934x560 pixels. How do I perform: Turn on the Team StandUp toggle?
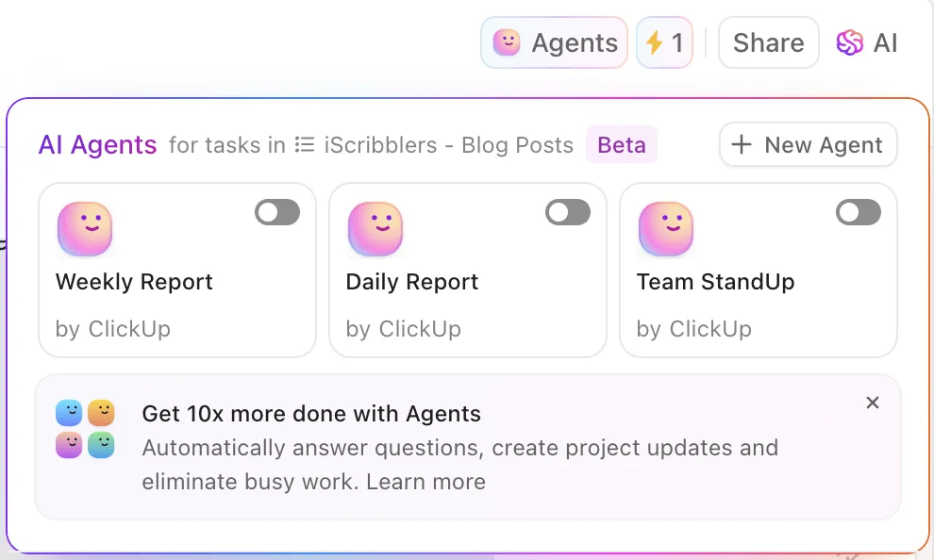(x=859, y=212)
